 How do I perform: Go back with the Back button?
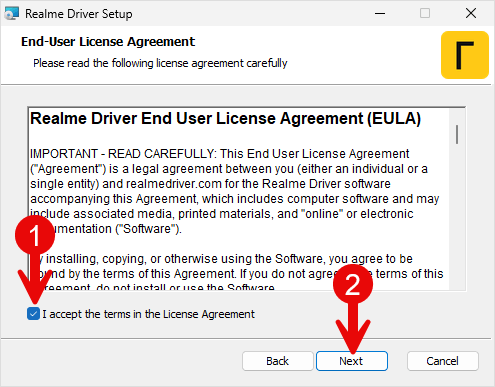[277, 361]
